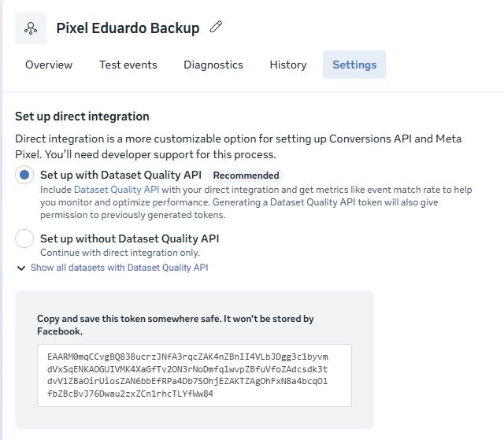Click the Recommended badge

point(246,176)
